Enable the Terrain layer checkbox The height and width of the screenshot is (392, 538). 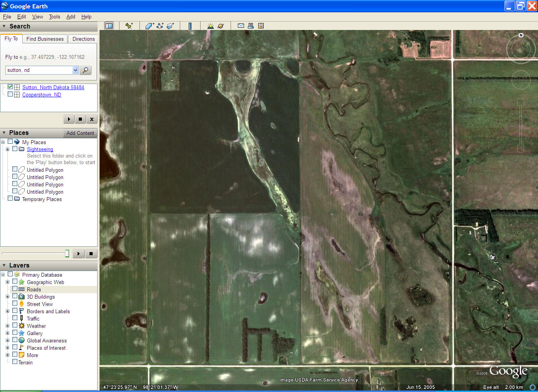(x=15, y=362)
